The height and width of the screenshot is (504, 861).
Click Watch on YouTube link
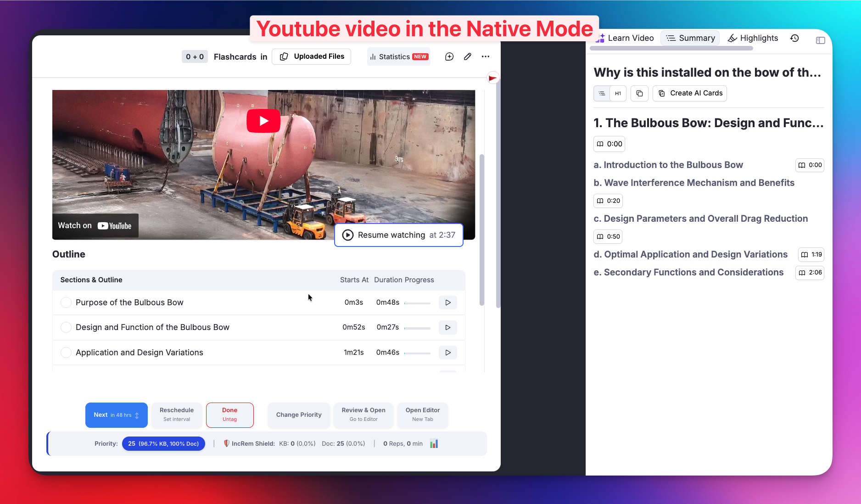(95, 226)
